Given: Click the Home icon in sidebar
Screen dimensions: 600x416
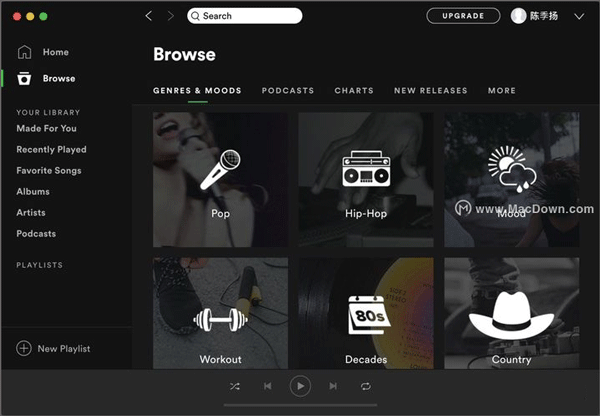Looking at the screenshot, I should pos(24,52).
